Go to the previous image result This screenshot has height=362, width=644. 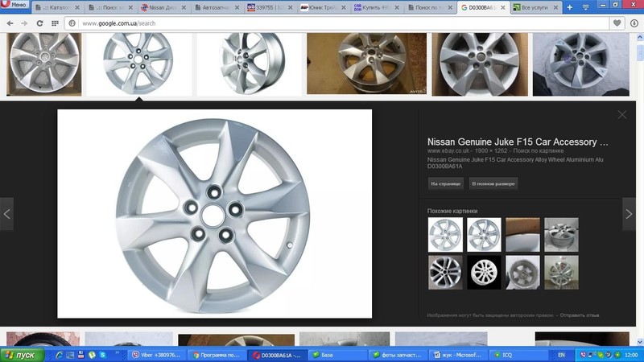point(7,214)
